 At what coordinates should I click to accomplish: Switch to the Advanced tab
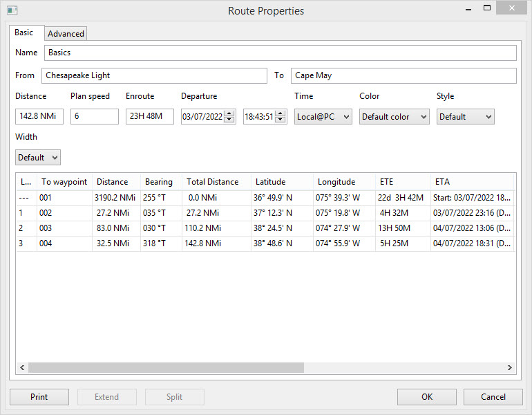tap(66, 33)
